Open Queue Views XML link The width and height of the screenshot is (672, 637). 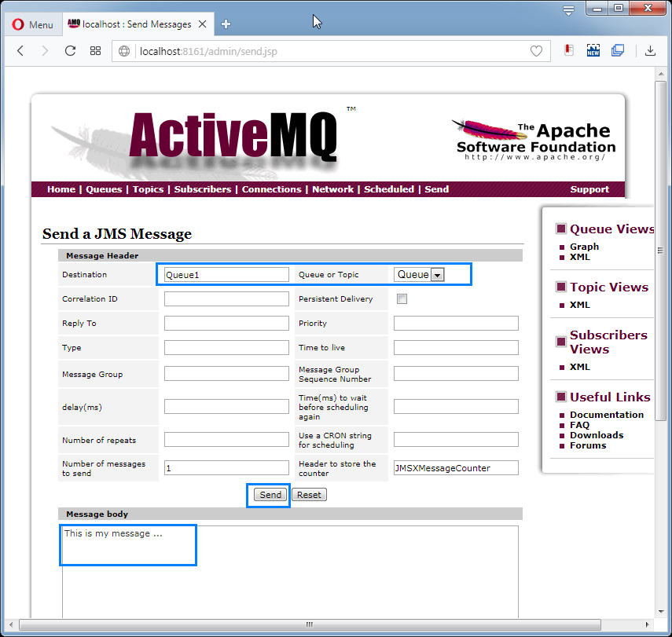pyautogui.click(x=580, y=257)
